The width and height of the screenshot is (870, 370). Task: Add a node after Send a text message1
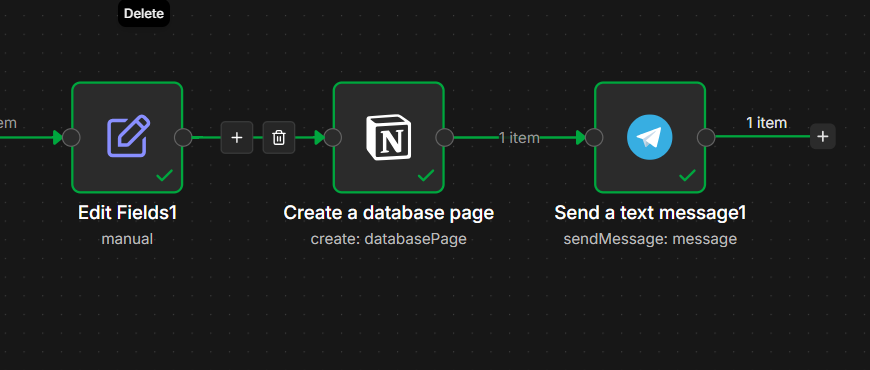coord(823,136)
